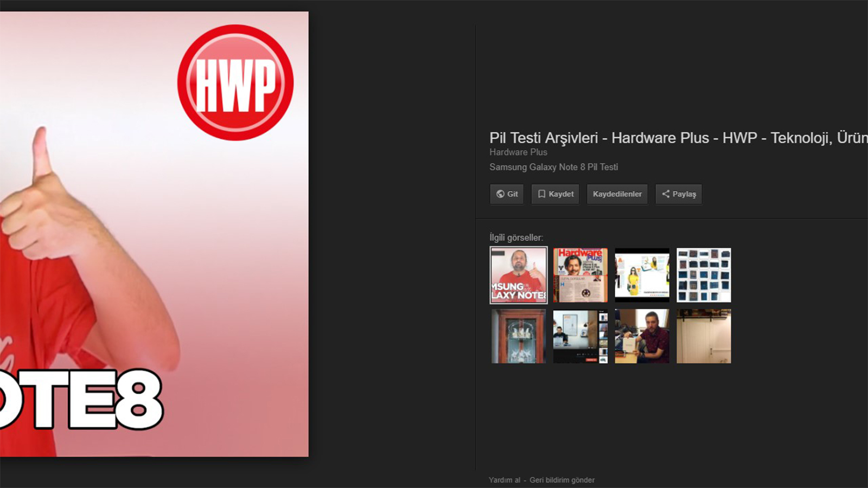868x488 pixels.
Task: Open the blue chip grid thumbnail
Action: [704, 275]
